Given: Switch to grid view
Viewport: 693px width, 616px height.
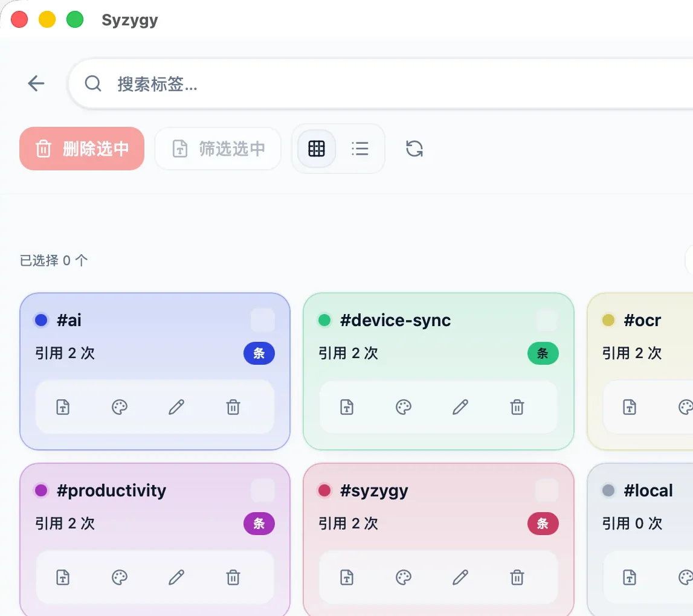Looking at the screenshot, I should tap(317, 149).
